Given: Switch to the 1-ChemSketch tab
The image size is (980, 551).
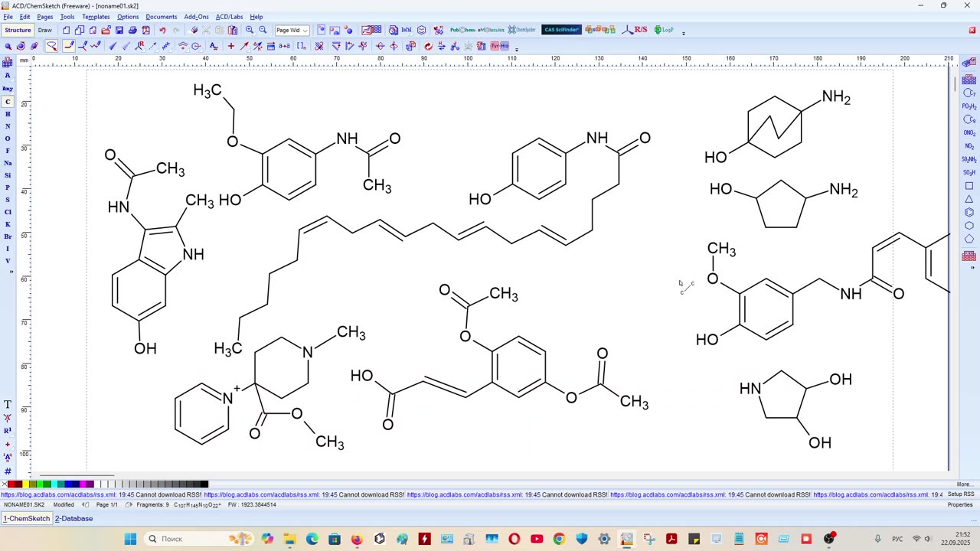Looking at the screenshot, I should (x=26, y=519).
